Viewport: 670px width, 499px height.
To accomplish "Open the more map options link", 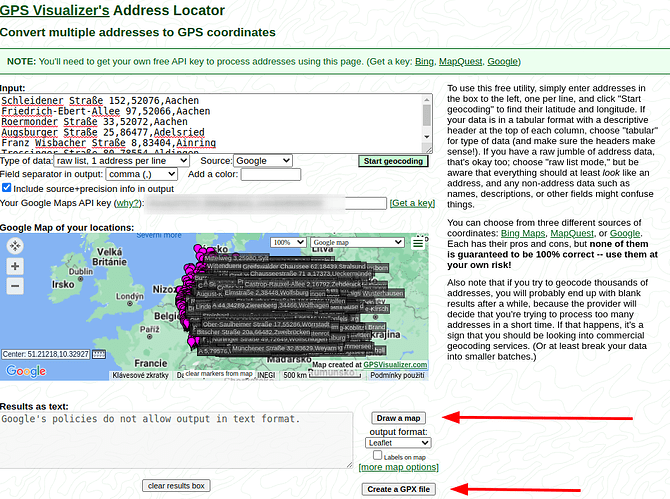I will 399,467.
